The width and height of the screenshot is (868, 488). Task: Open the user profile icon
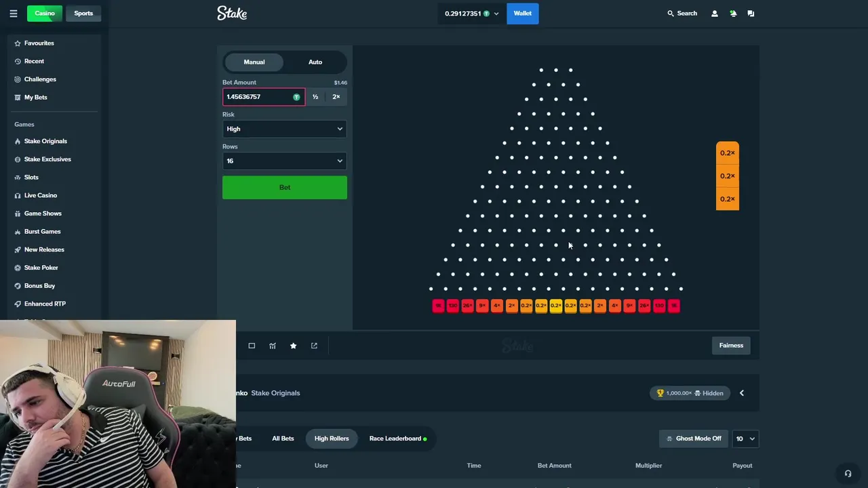point(714,14)
